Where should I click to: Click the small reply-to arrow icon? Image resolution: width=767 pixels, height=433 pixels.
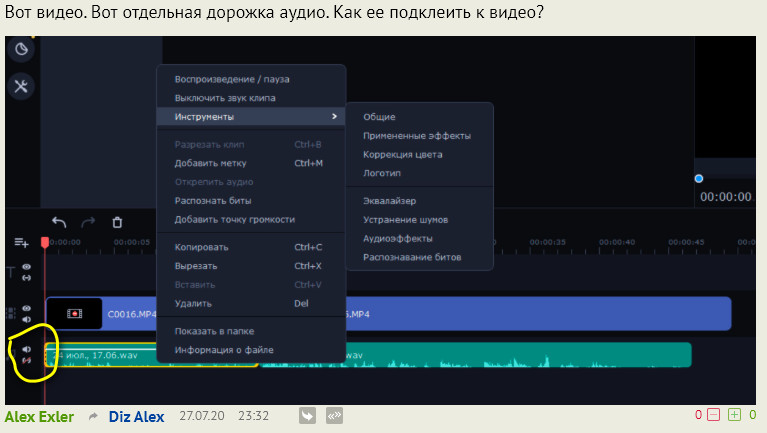[x=93, y=416]
